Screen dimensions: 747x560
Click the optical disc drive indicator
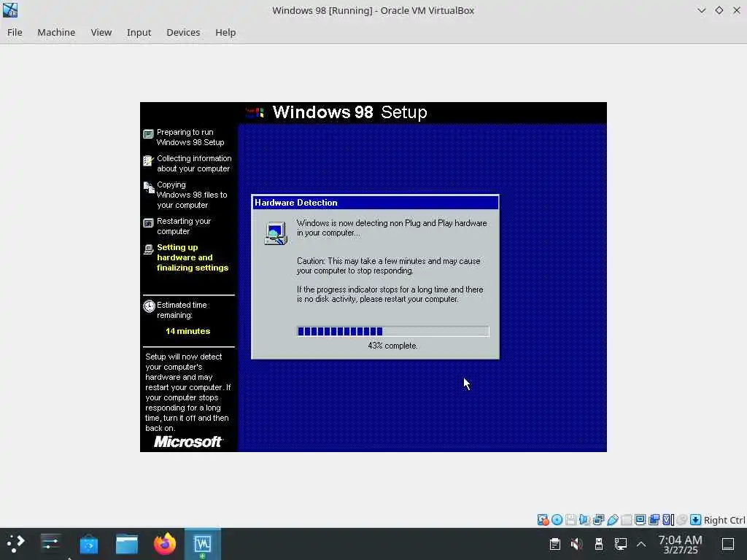click(557, 519)
